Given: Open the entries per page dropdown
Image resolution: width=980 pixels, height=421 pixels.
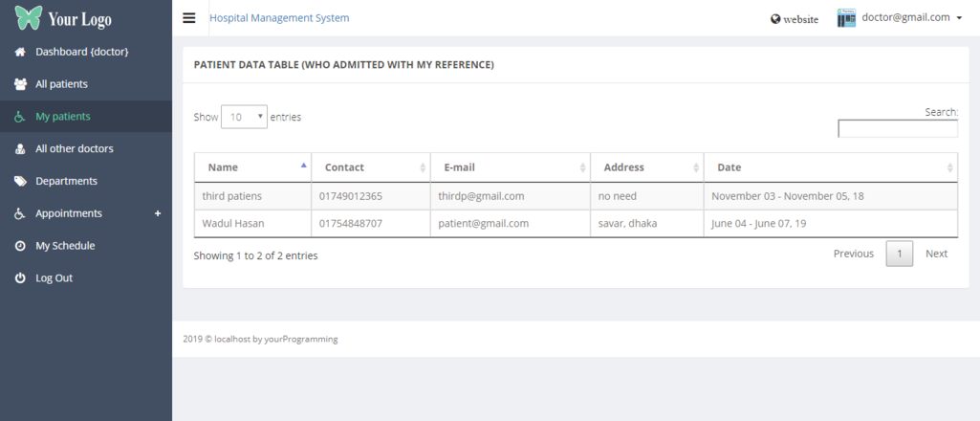Looking at the screenshot, I should point(244,117).
